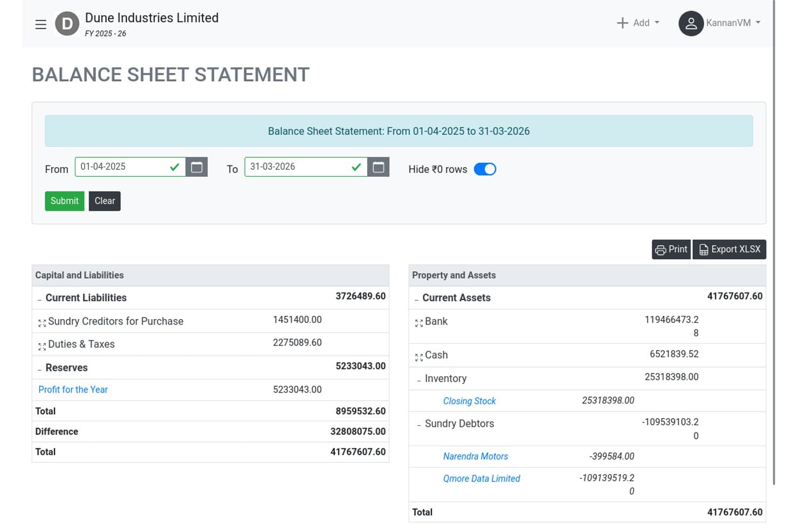798x532 pixels.
Task: Click the Dune Industries company logo avatar
Action: 67,24
